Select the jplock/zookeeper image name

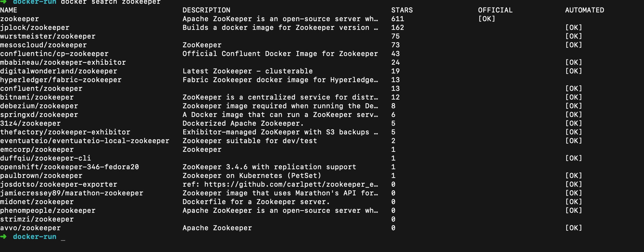35,28
